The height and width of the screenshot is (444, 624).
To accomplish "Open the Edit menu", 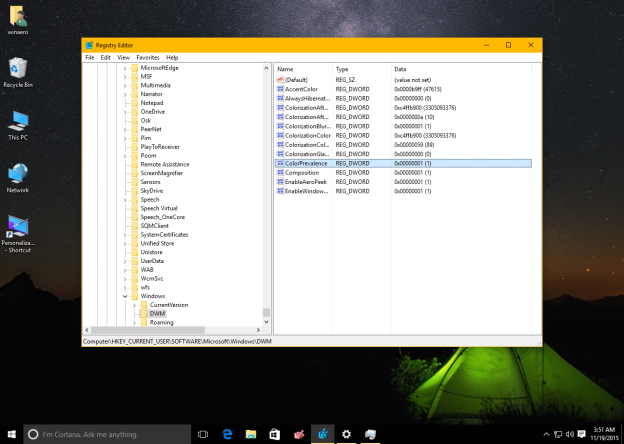I will coord(105,58).
